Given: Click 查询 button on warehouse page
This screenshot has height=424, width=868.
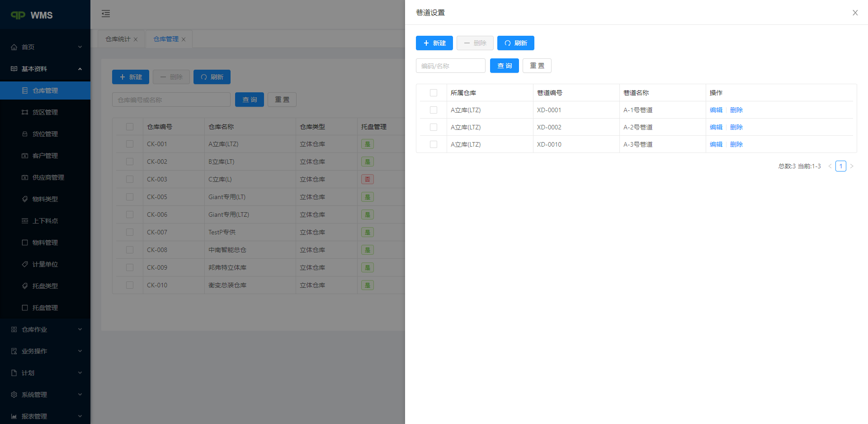Looking at the screenshot, I should pos(250,100).
